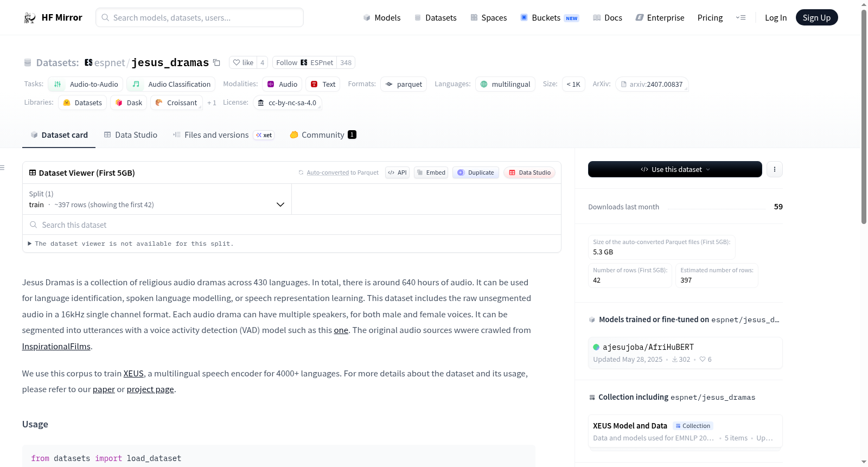Select the Audio-to-Audio task tag
Screen dimensions: 868x467
[x=86, y=84]
